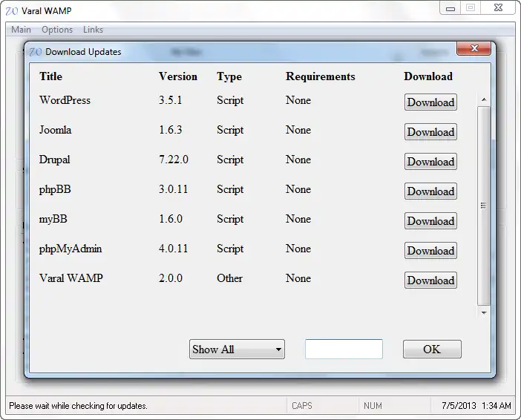521x420 pixels.
Task: Click the Version column header
Action: pos(178,76)
